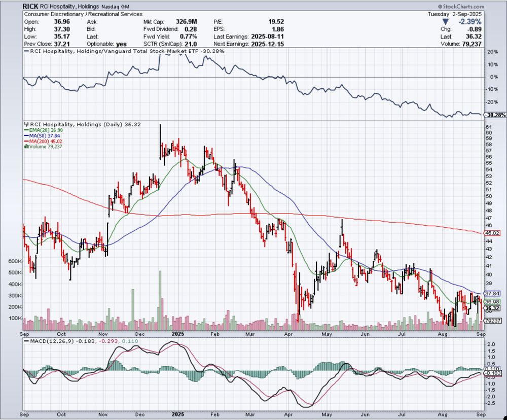
Task: Select the Fwd Yield value 0.77%
Action: coord(188,37)
